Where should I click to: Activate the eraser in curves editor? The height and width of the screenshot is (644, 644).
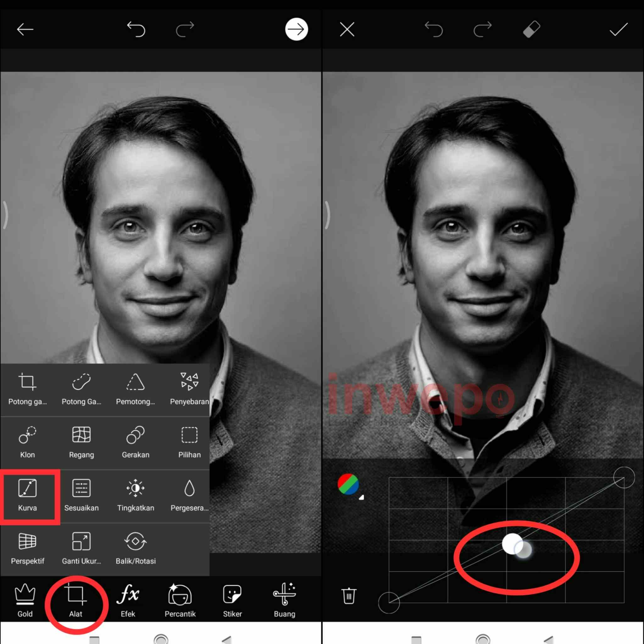(531, 29)
